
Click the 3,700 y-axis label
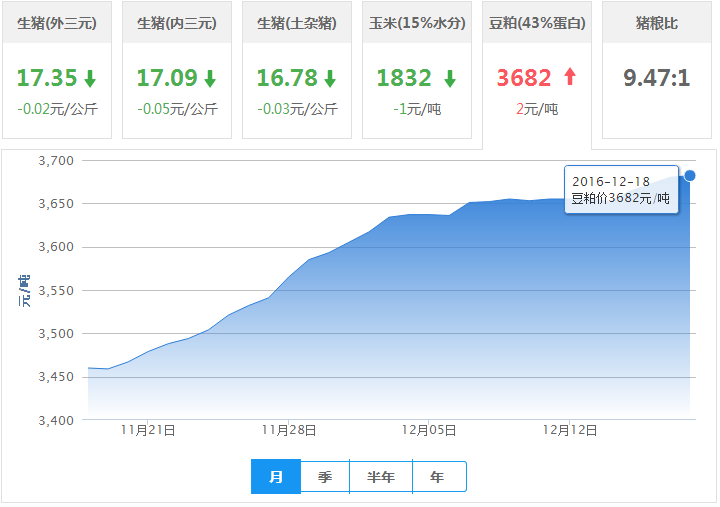56,161
